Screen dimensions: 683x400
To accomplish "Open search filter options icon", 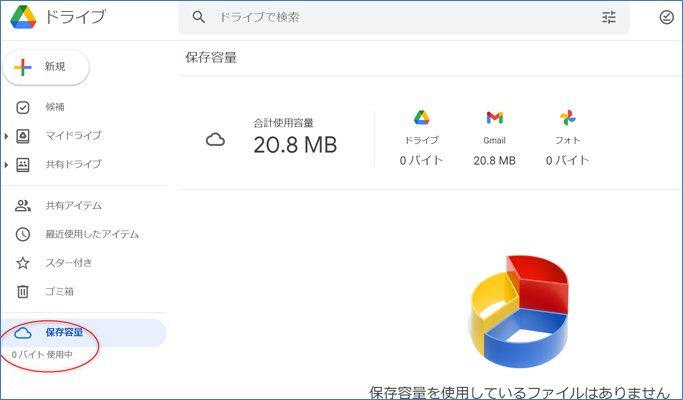I will 609,17.
